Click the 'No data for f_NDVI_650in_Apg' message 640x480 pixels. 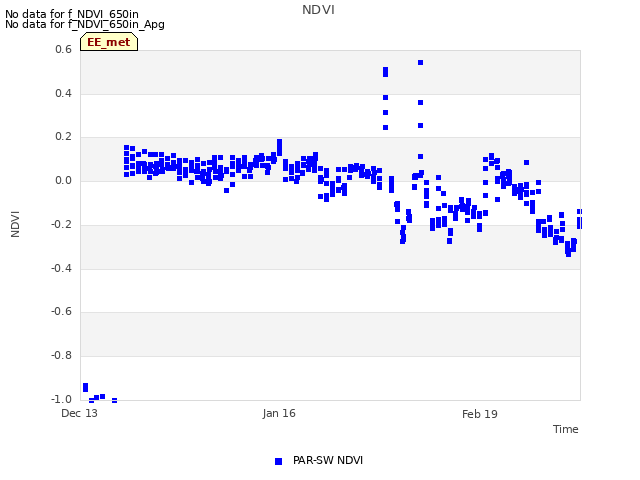pos(85,24)
